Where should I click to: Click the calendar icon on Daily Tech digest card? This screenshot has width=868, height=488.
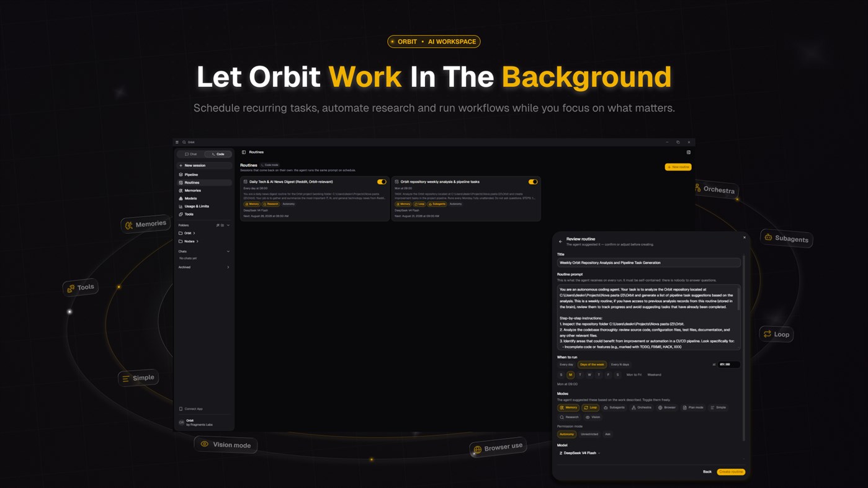[246, 182]
